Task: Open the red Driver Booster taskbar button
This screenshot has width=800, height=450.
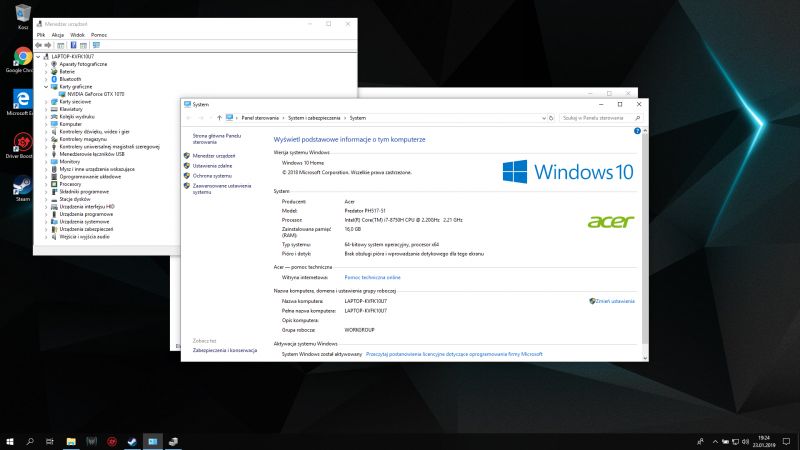Action: point(112,441)
